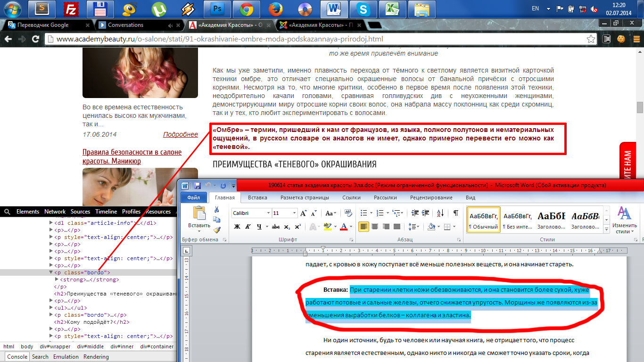Open the Вставка ribbon tab in Word
The width and height of the screenshot is (644, 362).
[x=257, y=197]
